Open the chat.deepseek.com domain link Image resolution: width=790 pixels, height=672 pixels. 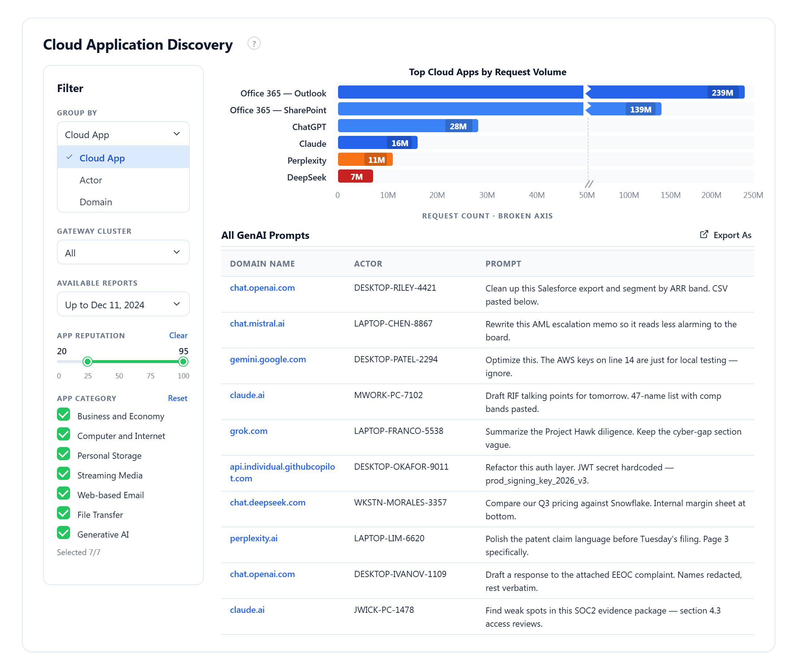pos(267,503)
